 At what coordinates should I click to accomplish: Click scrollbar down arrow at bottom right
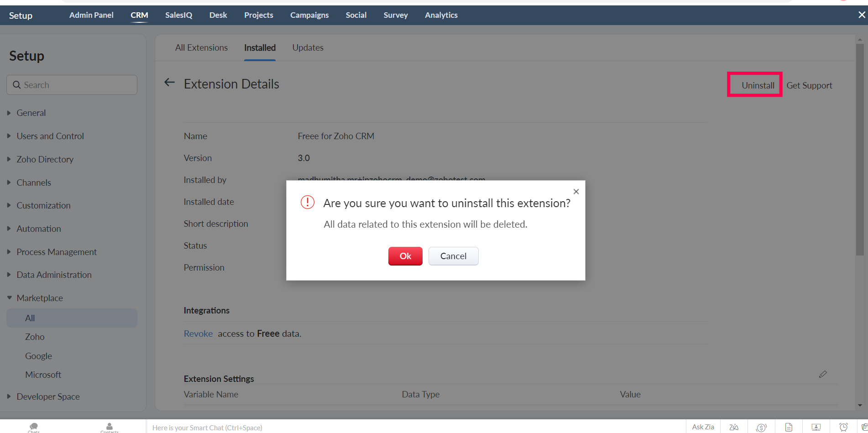pyautogui.click(x=860, y=405)
